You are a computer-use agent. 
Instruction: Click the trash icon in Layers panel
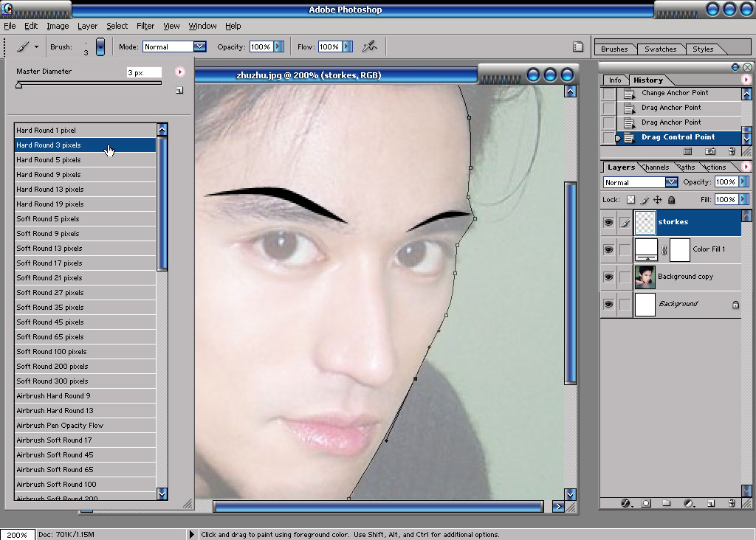pyautogui.click(x=732, y=503)
